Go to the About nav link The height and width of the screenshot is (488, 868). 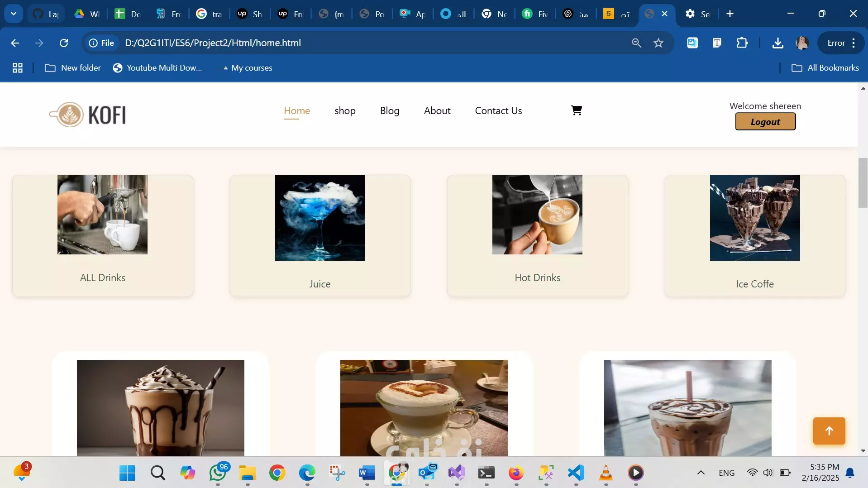[x=437, y=111]
